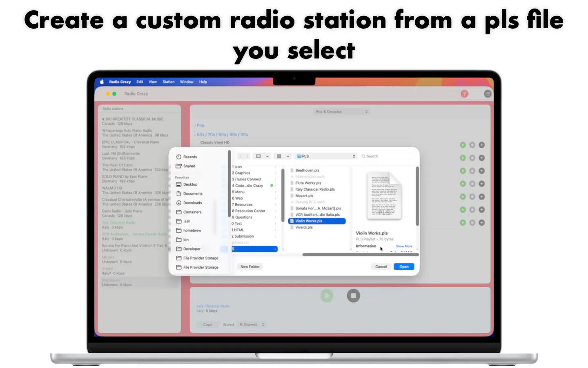
Task: Open the Station menu
Action: [x=168, y=82]
